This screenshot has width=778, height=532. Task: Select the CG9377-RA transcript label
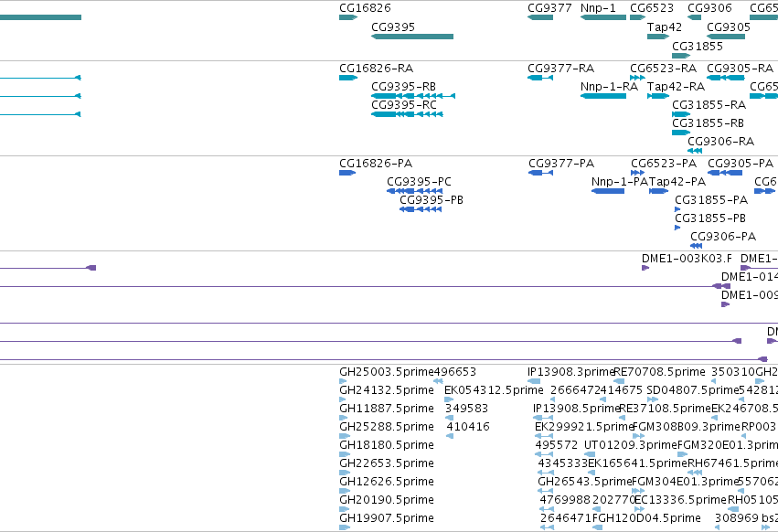pos(560,68)
